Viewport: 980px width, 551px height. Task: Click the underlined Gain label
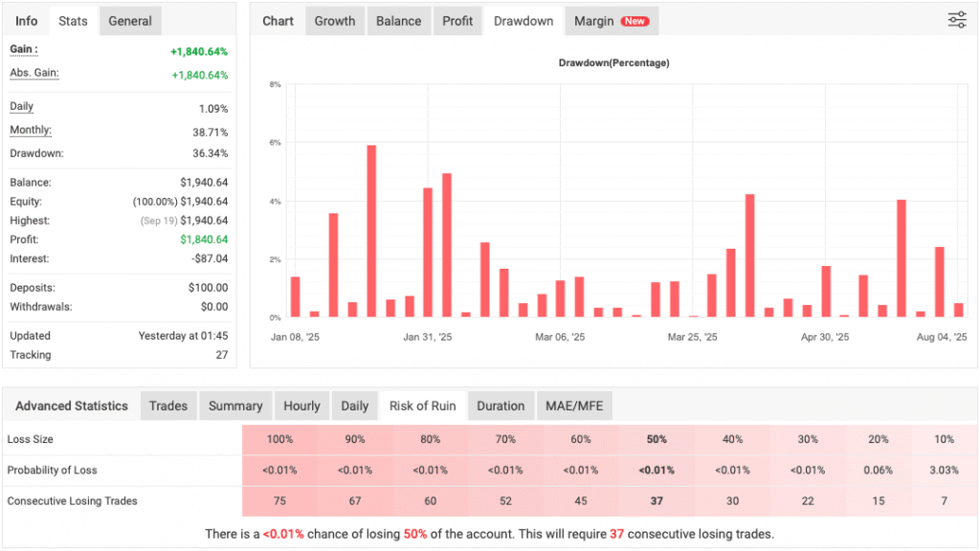click(23, 49)
